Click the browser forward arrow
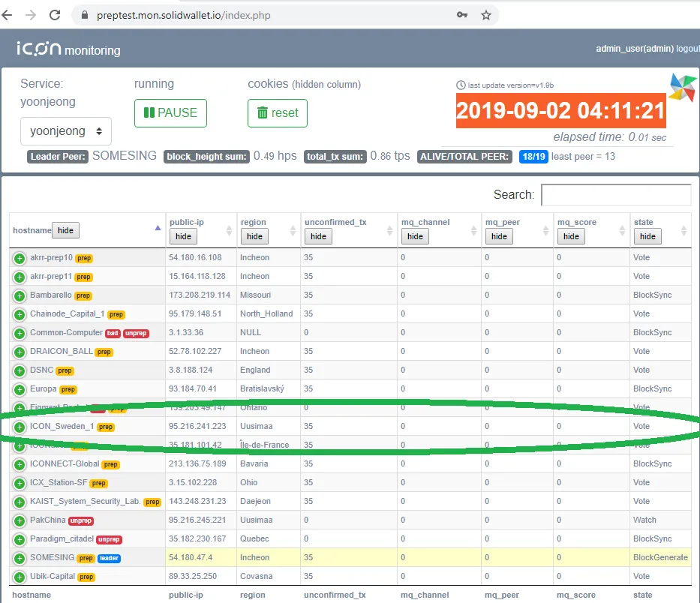 coord(31,15)
